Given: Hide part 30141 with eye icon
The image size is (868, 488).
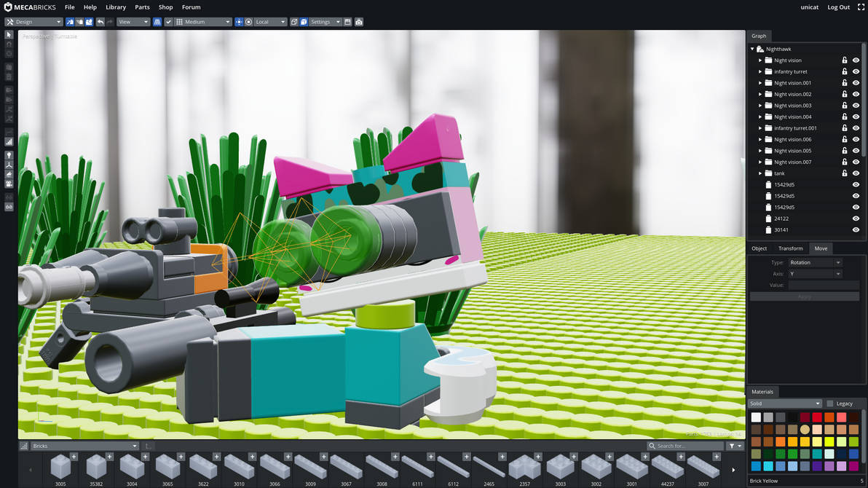Looking at the screenshot, I should [856, 230].
